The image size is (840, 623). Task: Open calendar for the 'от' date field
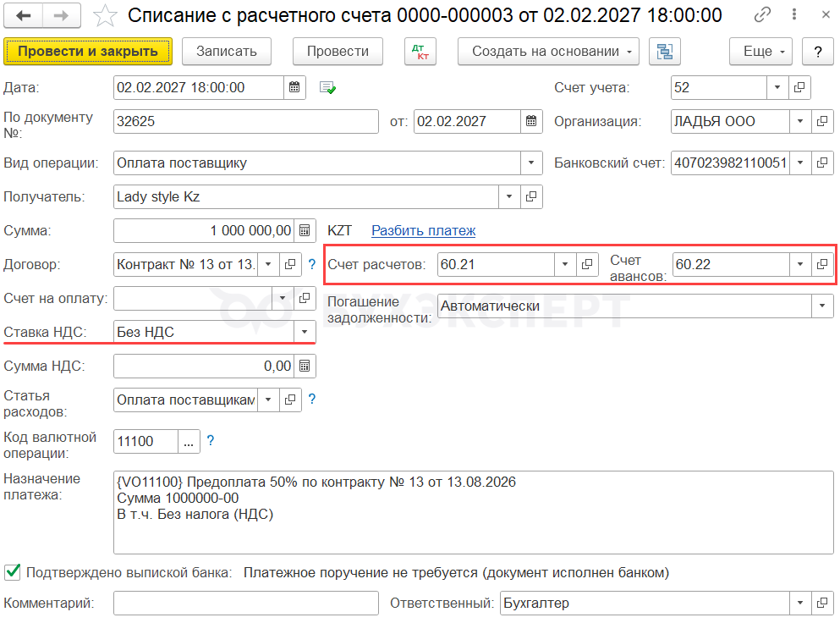tap(531, 121)
